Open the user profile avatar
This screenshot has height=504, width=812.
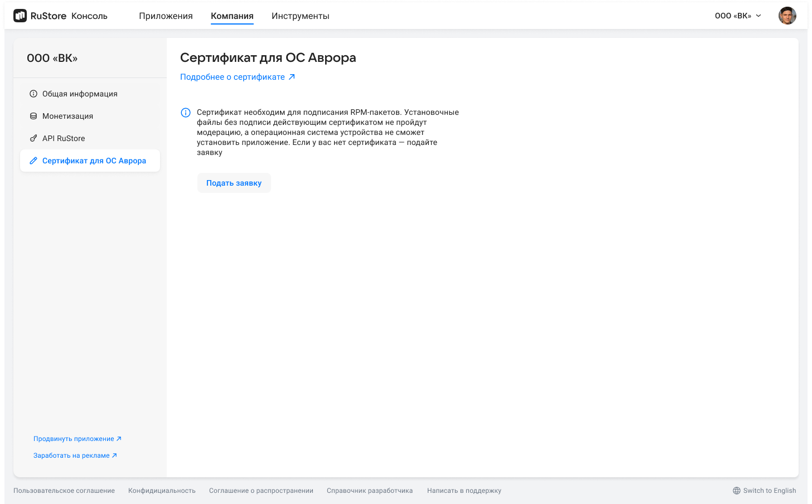pos(787,16)
